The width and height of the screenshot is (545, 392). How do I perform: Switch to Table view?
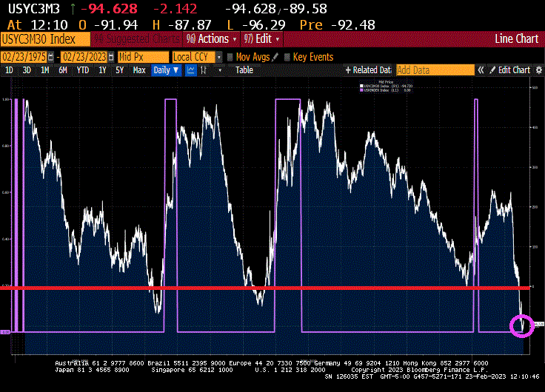[244, 70]
